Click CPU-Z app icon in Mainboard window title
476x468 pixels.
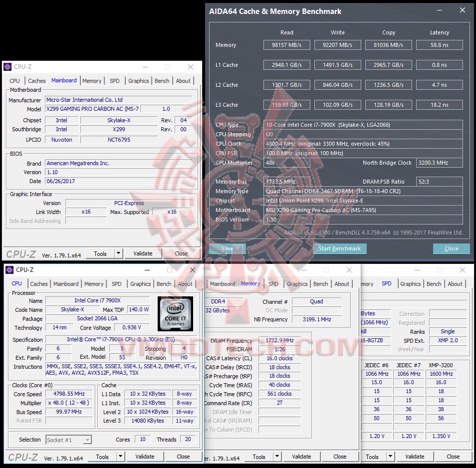coord(7,67)
